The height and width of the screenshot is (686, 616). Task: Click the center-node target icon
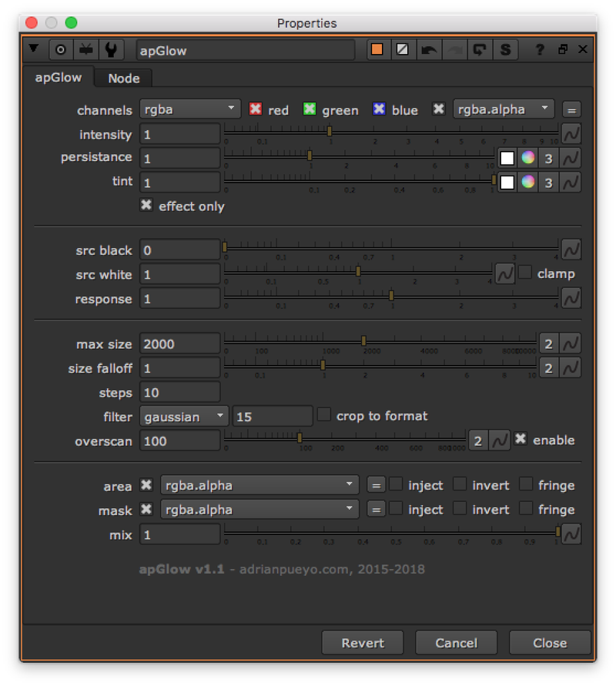tap(61, 49)
